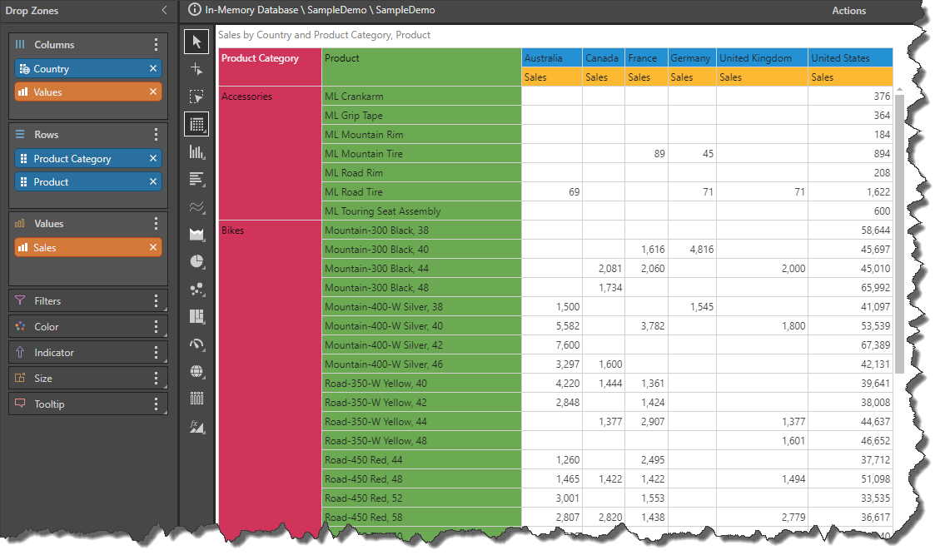945x560 pixels.
Task: Select the arrow pointer tool
Action: 196,41
